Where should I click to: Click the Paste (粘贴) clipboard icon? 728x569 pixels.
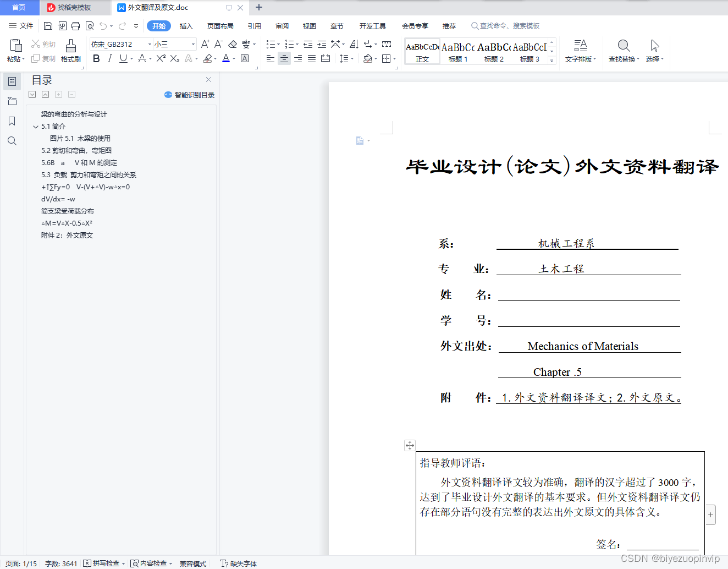point(16,46)
